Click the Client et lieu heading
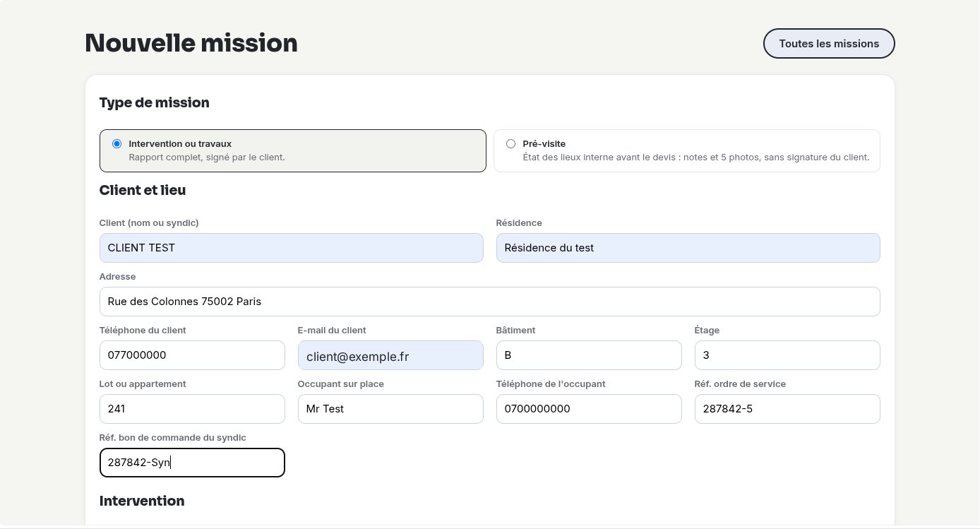 click(143, 190)
